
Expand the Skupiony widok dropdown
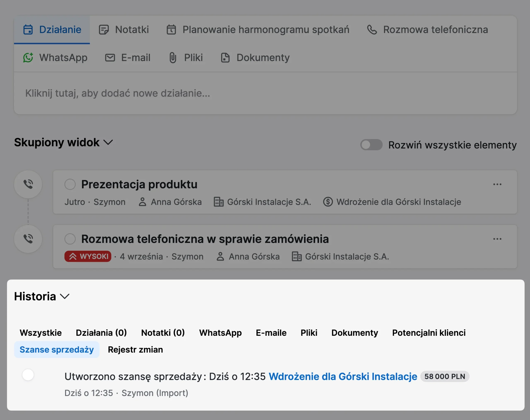[63, 142]
